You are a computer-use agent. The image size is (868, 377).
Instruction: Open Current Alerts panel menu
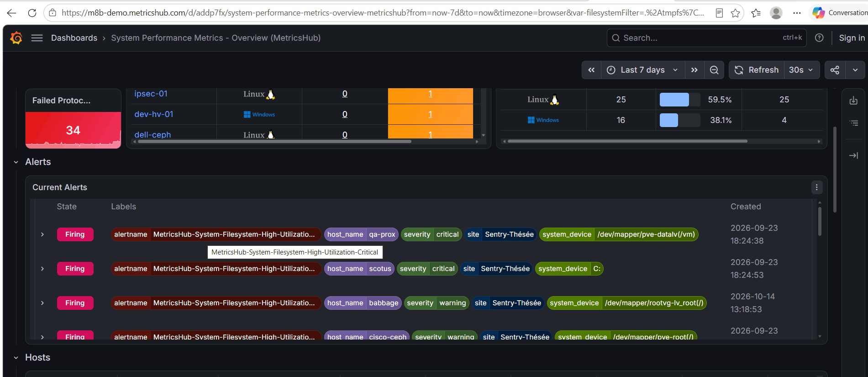click(817, 187)
